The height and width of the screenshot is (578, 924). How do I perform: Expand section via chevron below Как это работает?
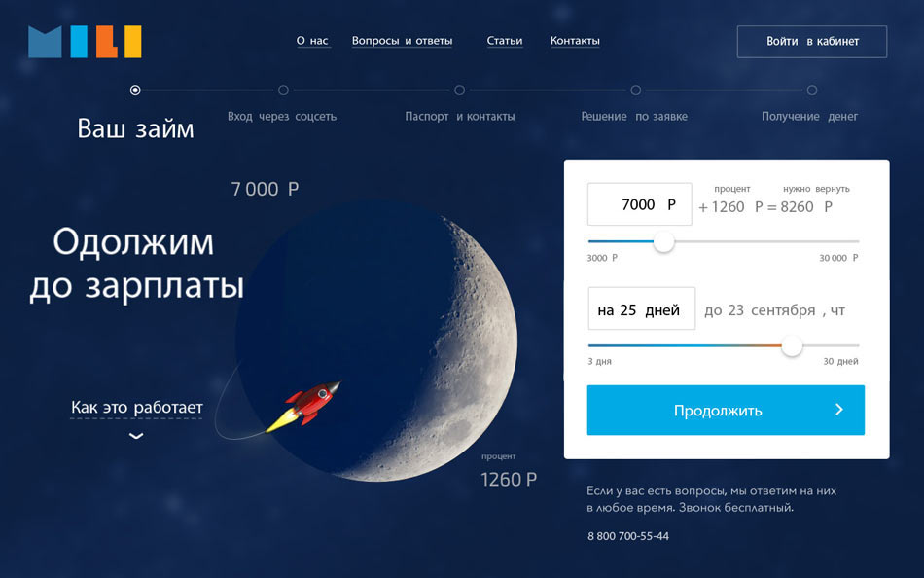(136, 436)
